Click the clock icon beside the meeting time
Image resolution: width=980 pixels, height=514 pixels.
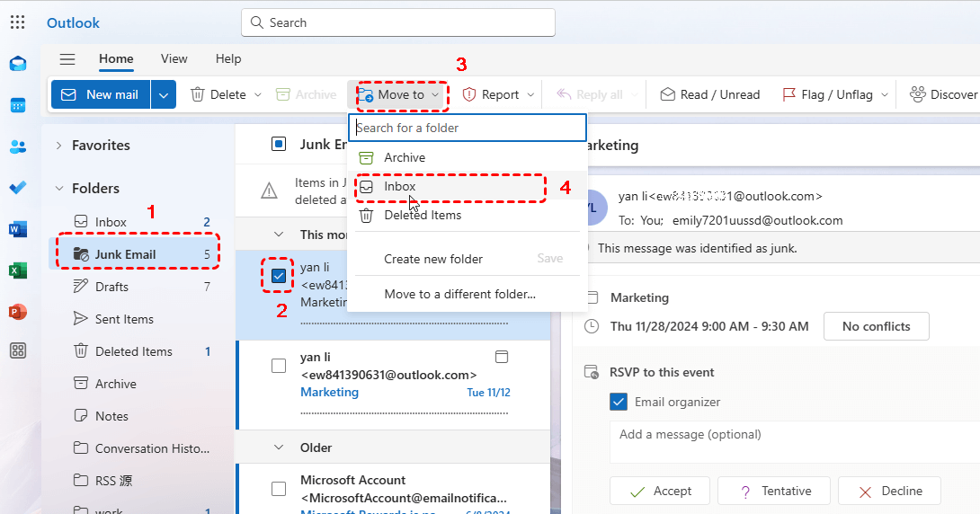[592, 326]
